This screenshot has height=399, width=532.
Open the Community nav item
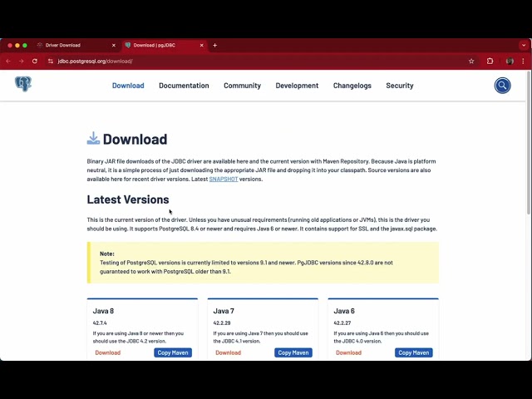click(242, 86)
